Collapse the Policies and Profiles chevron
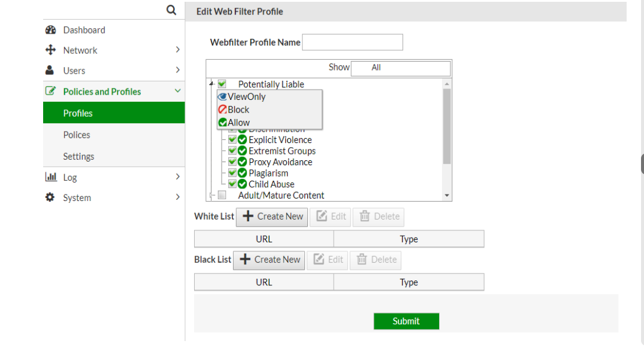644x350 pixels. point(178,91)
